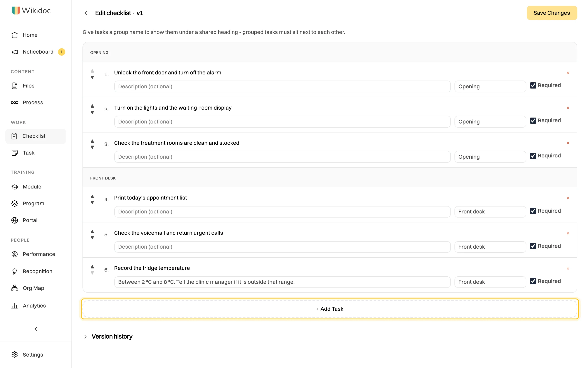Uncheck Required for appointment list task
Screen dimensions: 588x368
(533, 211)
